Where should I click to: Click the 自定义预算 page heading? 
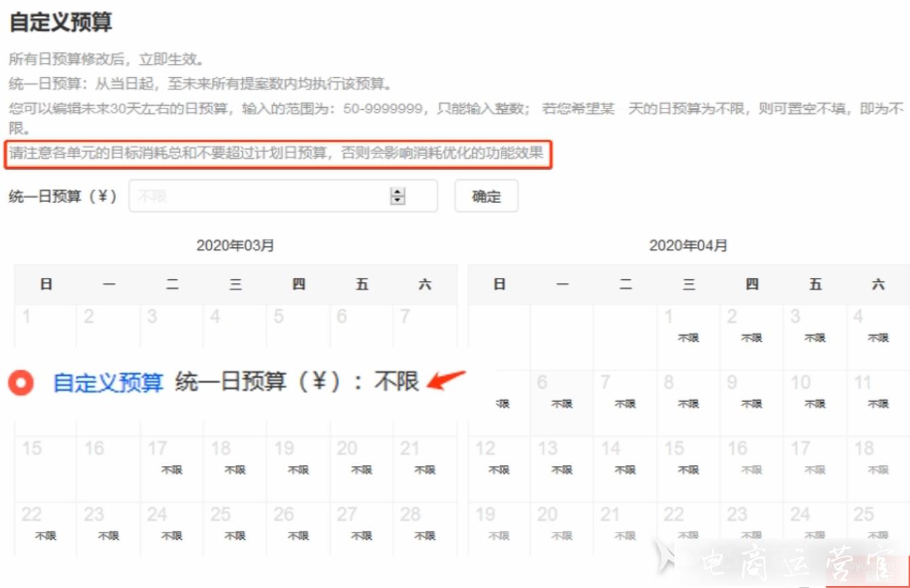coord(60,22)
